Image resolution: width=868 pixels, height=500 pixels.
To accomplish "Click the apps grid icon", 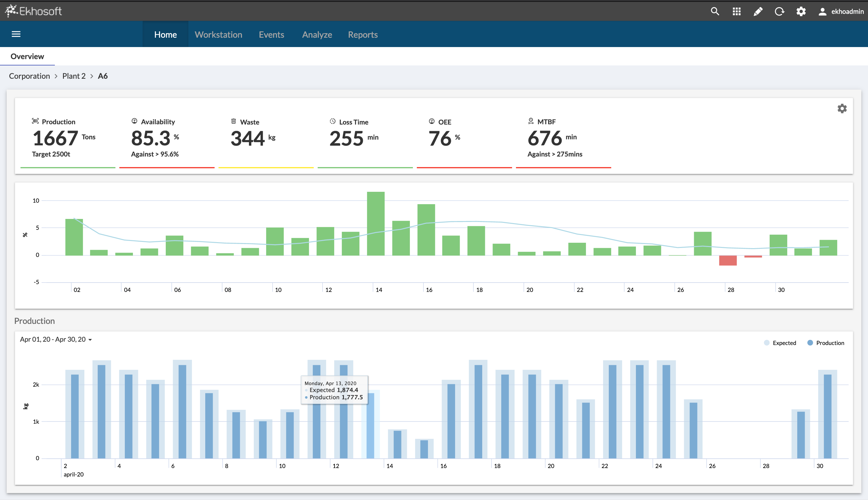I will pyautogui.click(x=737, y=11).
